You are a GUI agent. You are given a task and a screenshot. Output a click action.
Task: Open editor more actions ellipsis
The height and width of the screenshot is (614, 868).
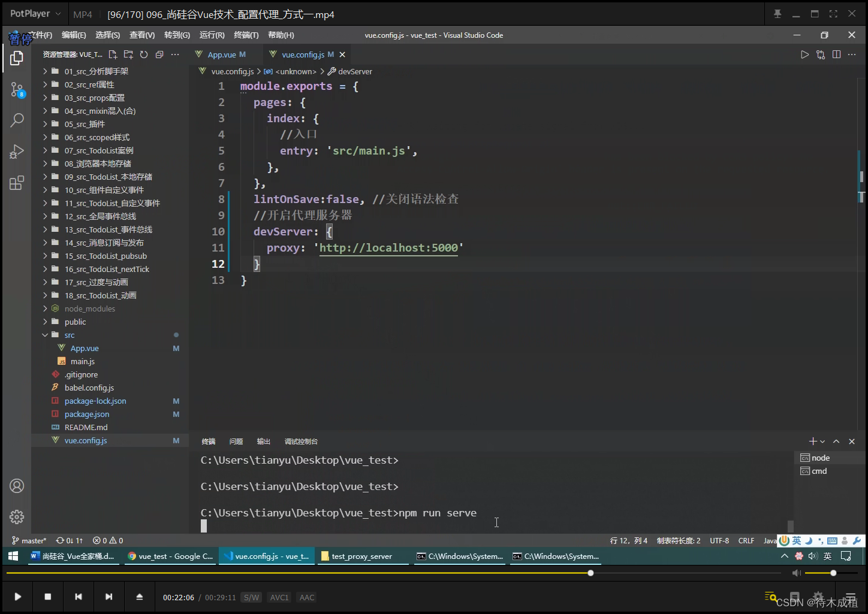pyautogui.click(x=852, y=55)
